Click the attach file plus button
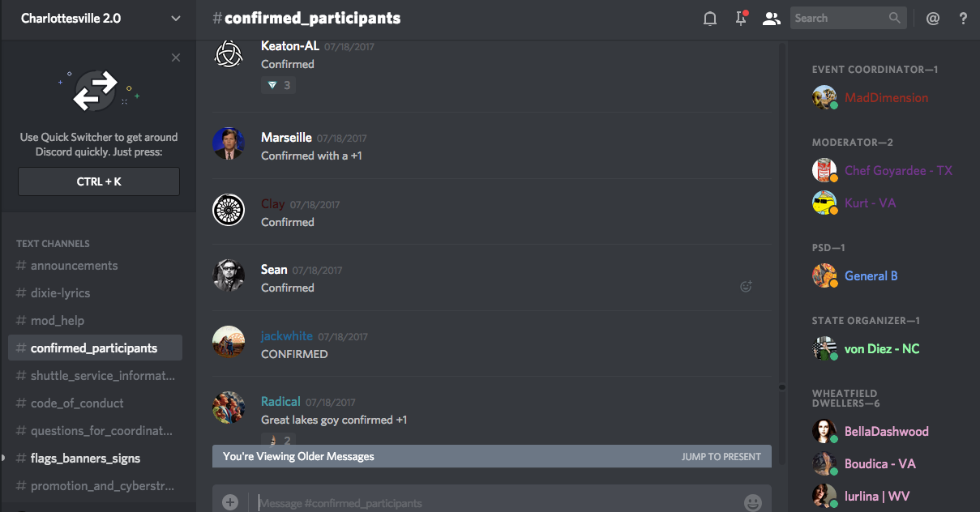 pos(230,502)
